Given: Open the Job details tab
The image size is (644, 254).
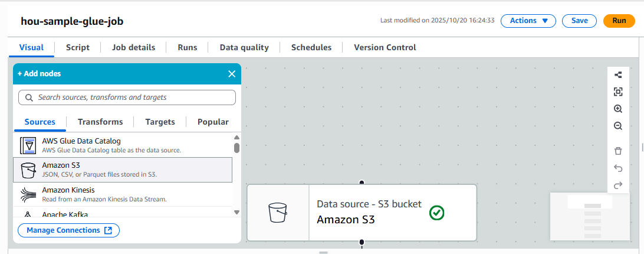Looking at the screenshot, I should (133, 47).
